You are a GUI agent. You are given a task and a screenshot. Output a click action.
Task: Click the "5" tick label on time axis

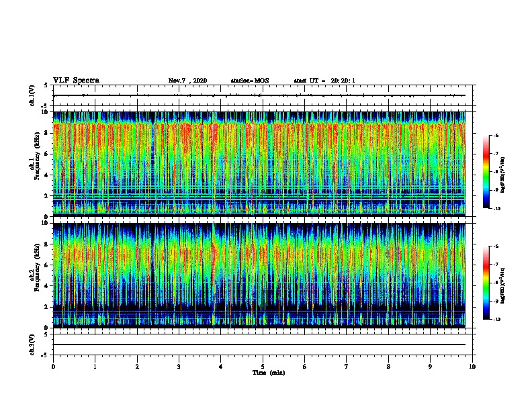point(263,367)
